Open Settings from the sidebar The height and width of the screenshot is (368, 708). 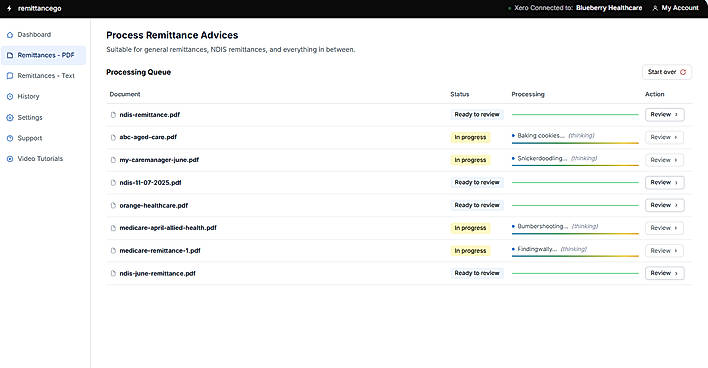(x=43, y=117)
